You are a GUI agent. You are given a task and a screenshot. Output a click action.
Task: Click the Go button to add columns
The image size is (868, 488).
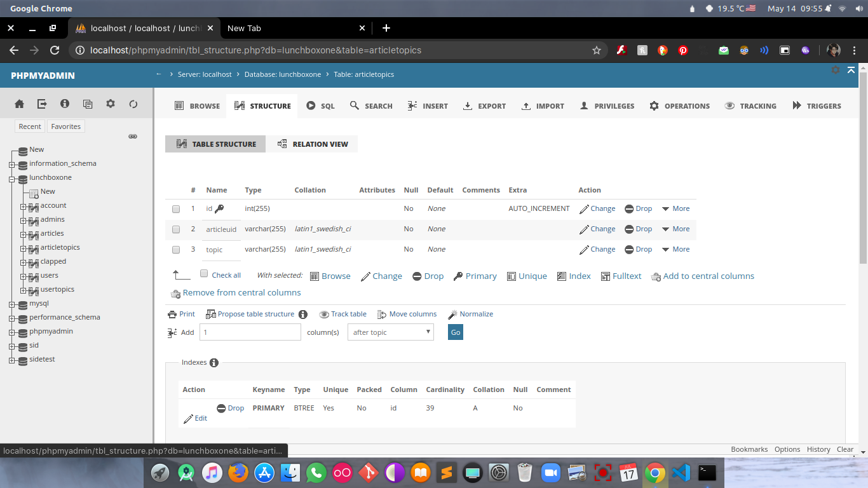tap(455, 332)
